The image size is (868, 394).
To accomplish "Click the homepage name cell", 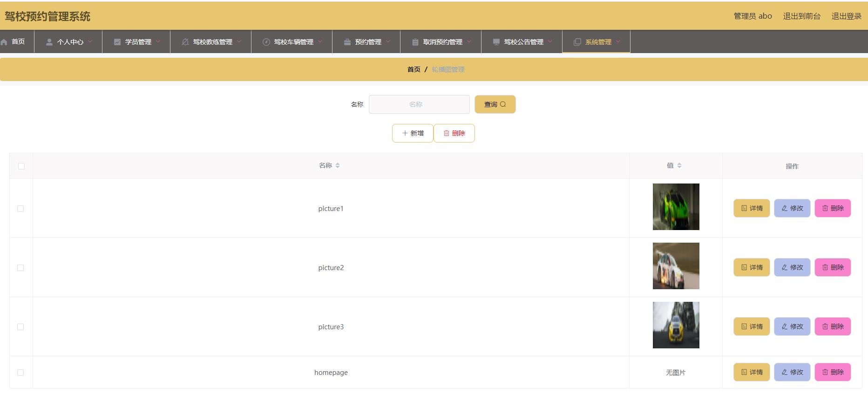I will 331,373.
